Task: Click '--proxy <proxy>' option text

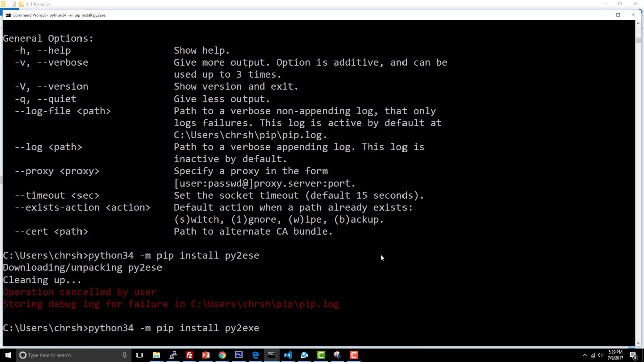Action: coord(57,171)
